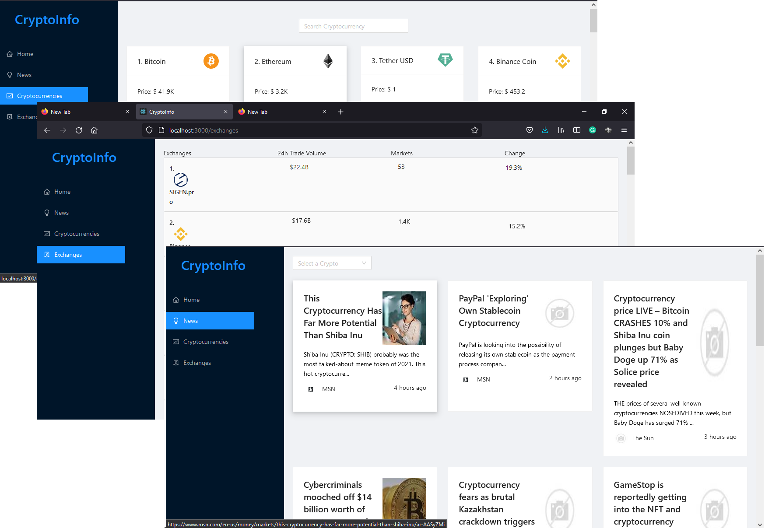Click the localhost:3000/exchanges address bar

click(x=312, y=130)
